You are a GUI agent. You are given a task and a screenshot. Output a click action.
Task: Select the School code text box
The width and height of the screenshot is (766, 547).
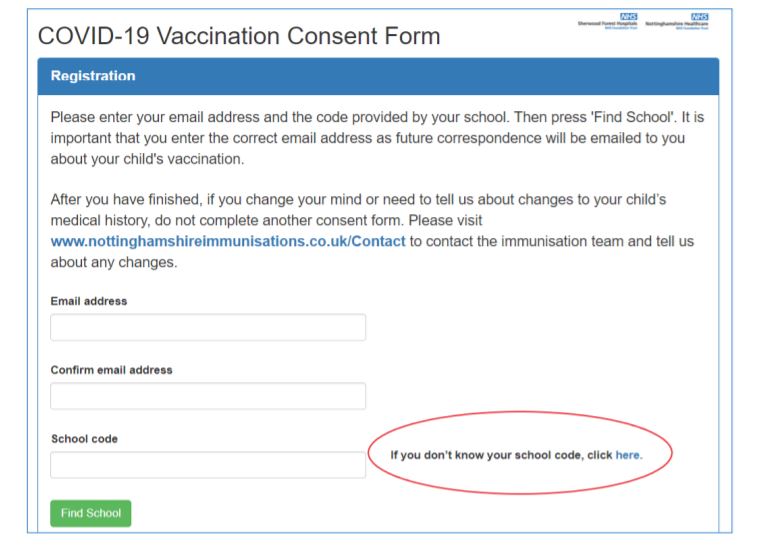click(x=208, y=465)
